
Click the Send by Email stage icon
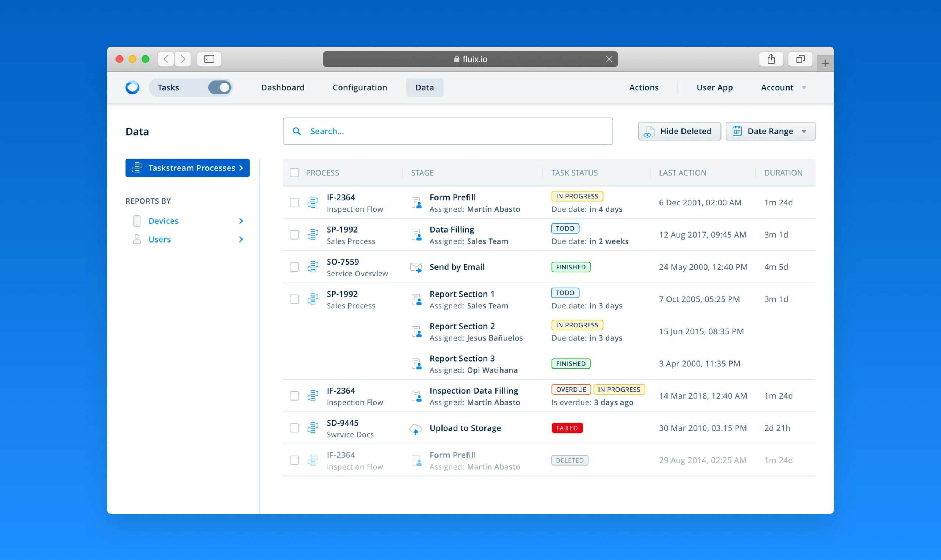(416, 267)
